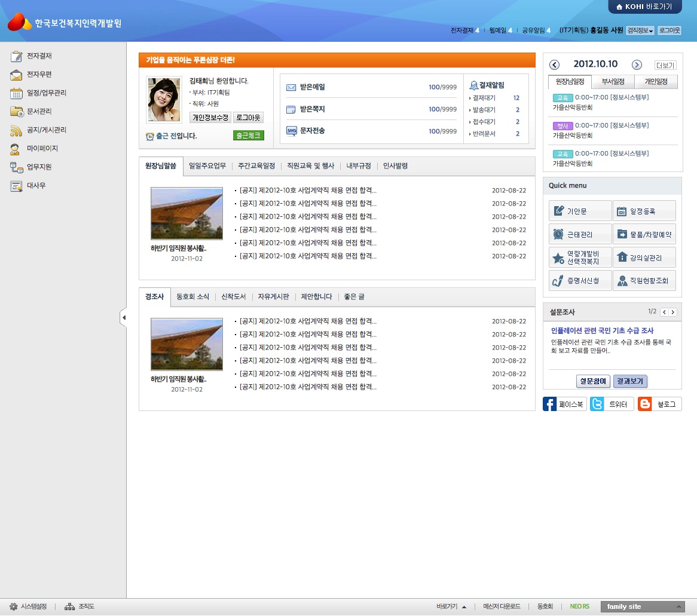Screen dimensions: 697x616
Task: Select the 문서관리 folder icon
Action: point(16,112)
